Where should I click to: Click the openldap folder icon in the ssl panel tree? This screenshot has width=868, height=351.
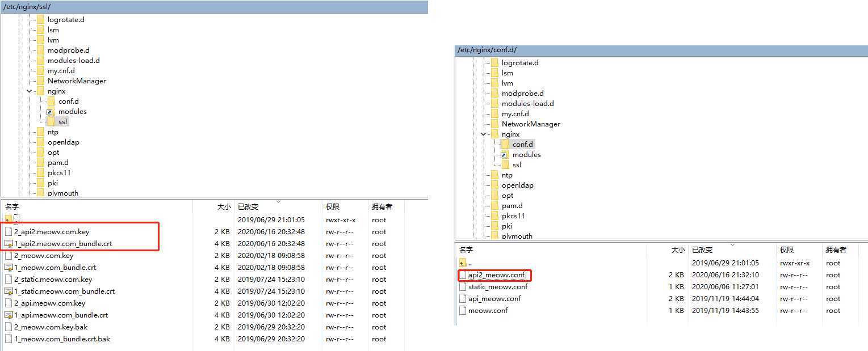click(40, 142)
